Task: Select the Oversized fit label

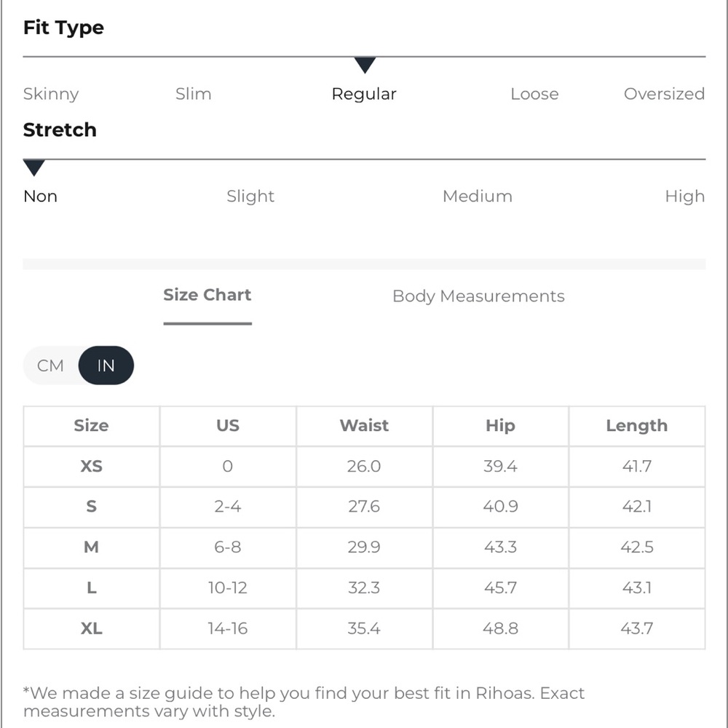Action: click(x=664, y=94)
